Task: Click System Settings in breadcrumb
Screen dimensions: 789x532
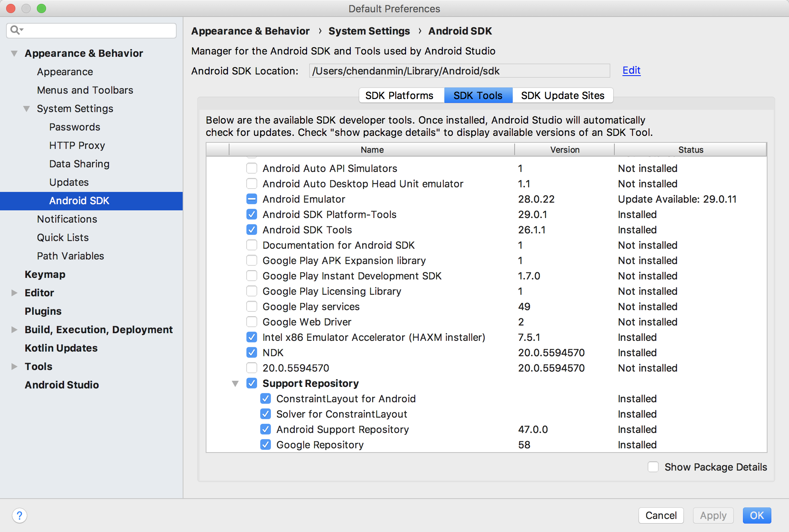Action: 369,31
